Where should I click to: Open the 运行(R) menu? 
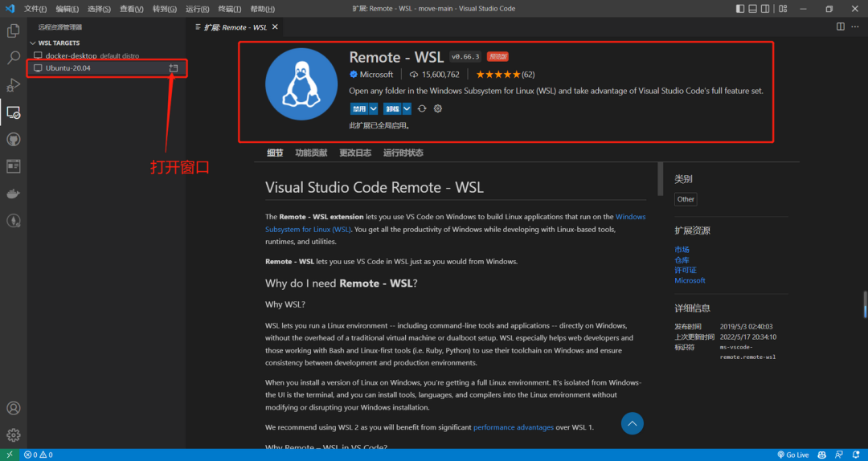point(198,9)
